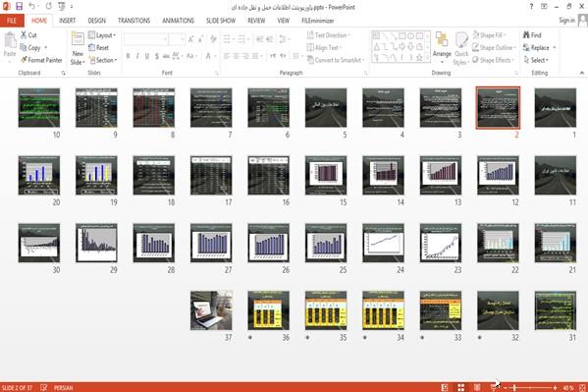Click the Save icon in the quick access toolbar
The image size is (588, 392).
(19, 6)
